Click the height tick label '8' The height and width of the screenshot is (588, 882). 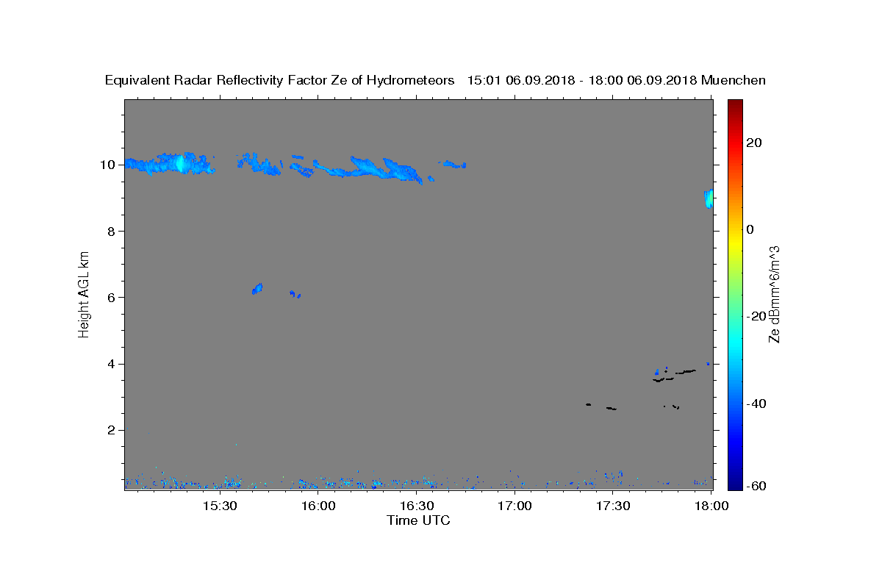click(110, 231)
